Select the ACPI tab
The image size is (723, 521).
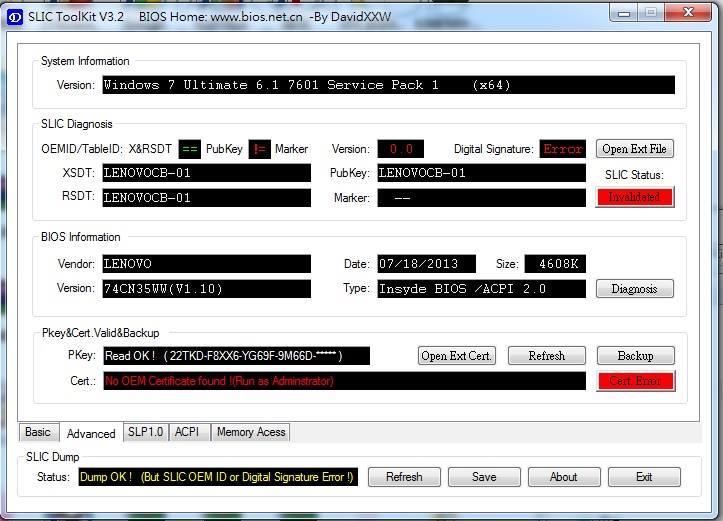click(x=190, y=432)
